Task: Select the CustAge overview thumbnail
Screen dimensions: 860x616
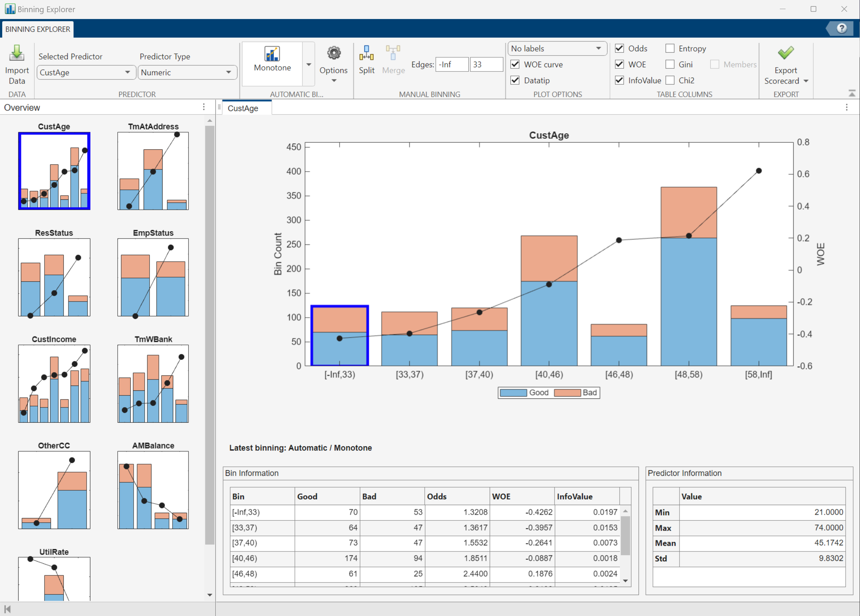Action: click(54, 171)
